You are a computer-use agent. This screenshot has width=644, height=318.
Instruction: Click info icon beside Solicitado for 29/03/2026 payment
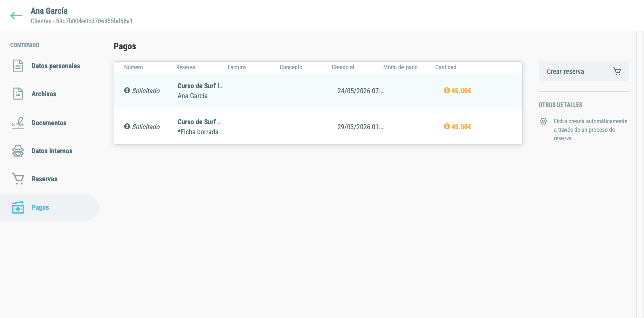127,127
